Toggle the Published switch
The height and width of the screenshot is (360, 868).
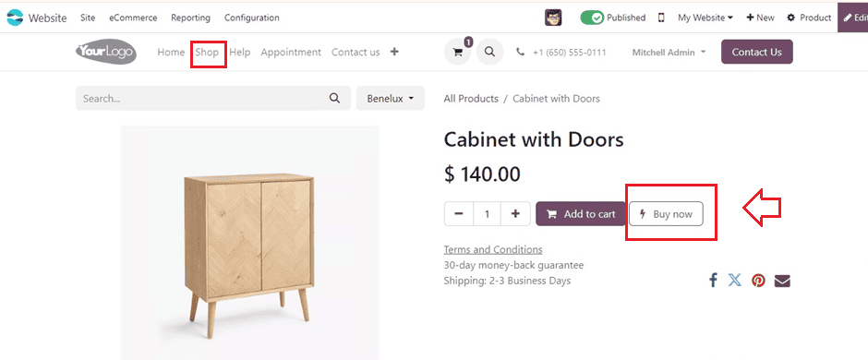pos(592,18)
